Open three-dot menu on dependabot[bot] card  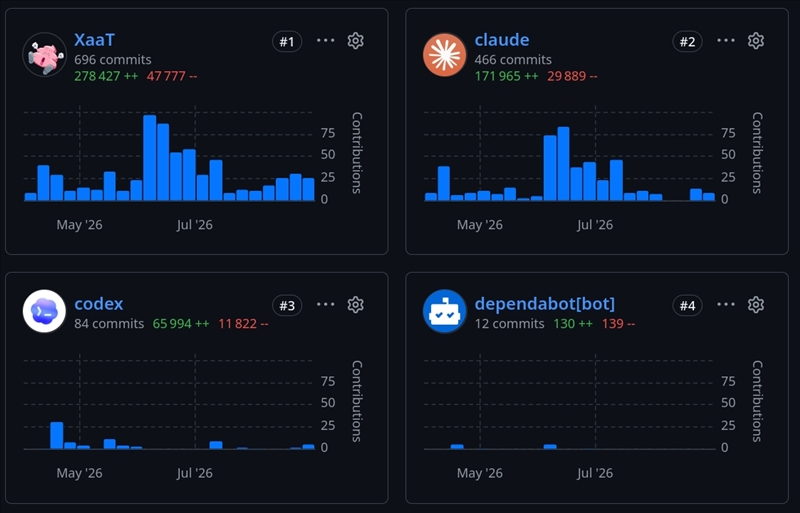click(x=726, y=304)
